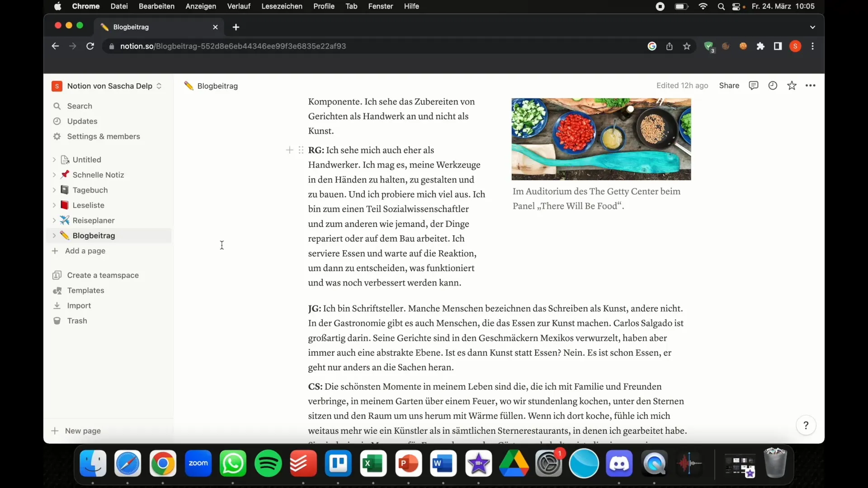Toggle the favorite star icon
This screenshot has height=488, width=868.
pos(792,85)
